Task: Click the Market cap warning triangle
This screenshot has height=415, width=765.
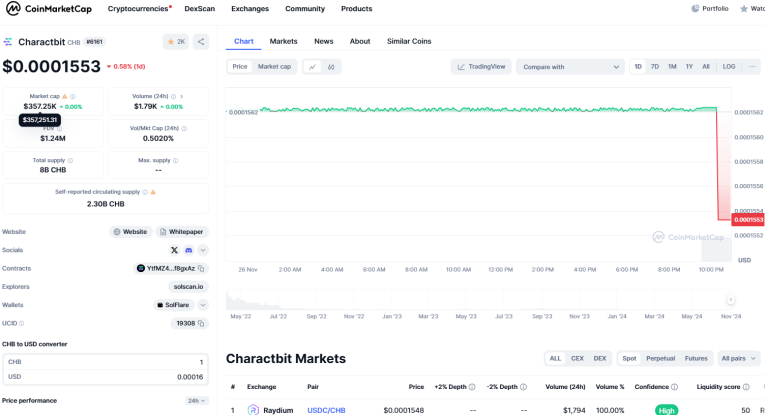Action: 64,97
